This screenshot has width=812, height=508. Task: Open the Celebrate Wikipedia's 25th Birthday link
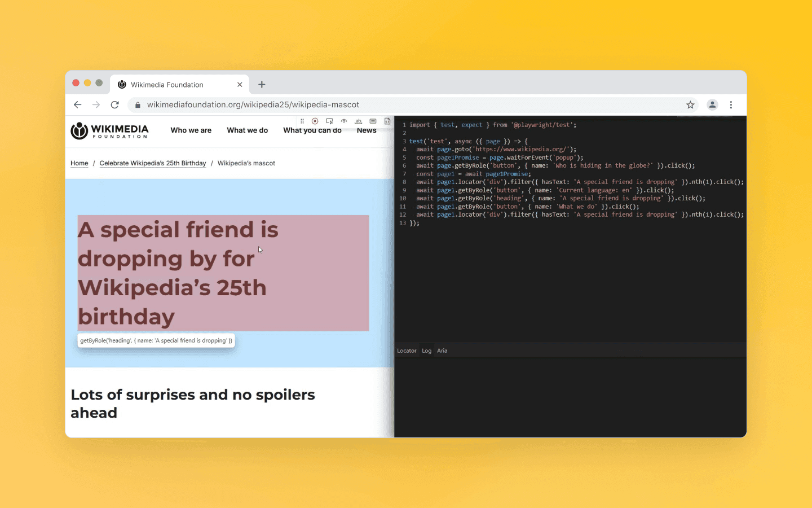[152, 163]
